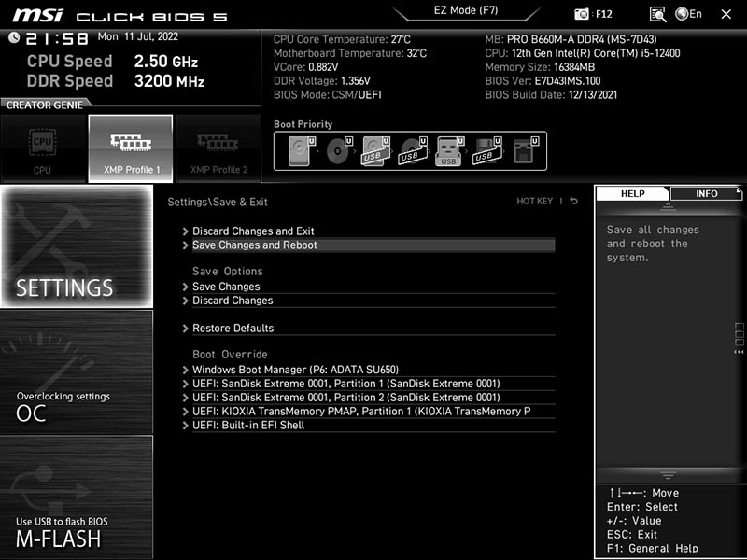Image resolution: width=747 pixels, height=560 pixels.
Task: Click the chevron beside Save Changes
Action: [185, 287]
